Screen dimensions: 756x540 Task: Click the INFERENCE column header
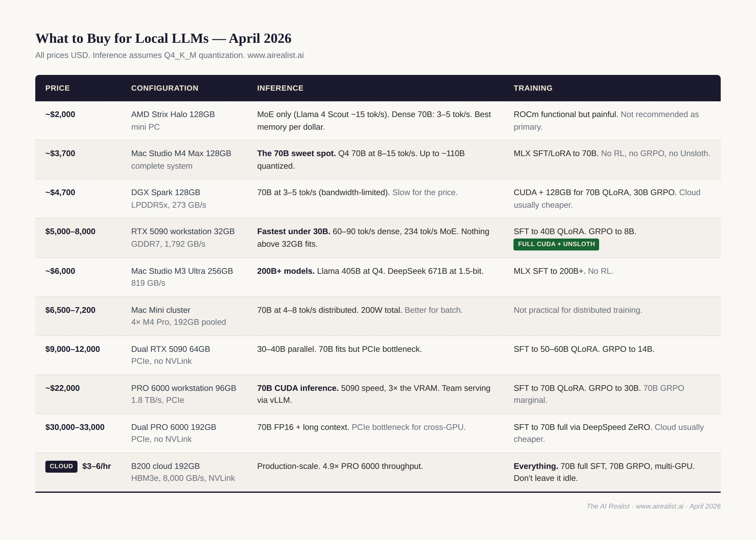280,88
